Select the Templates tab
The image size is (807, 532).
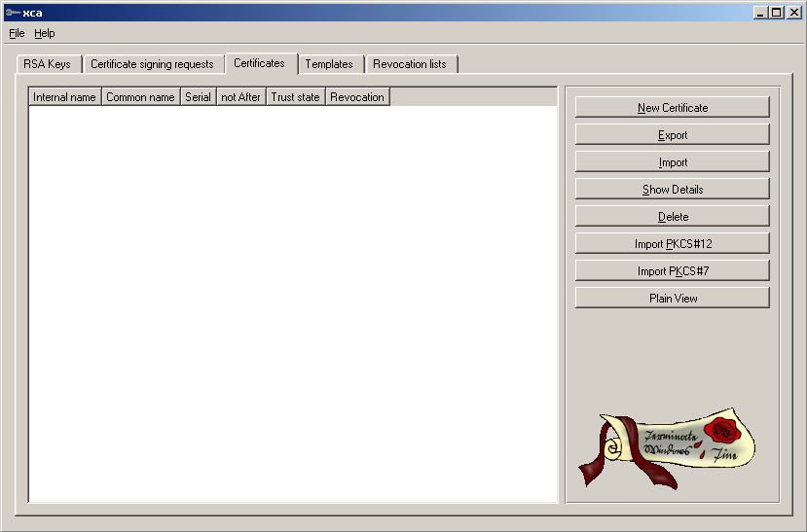tap(329, 64)
